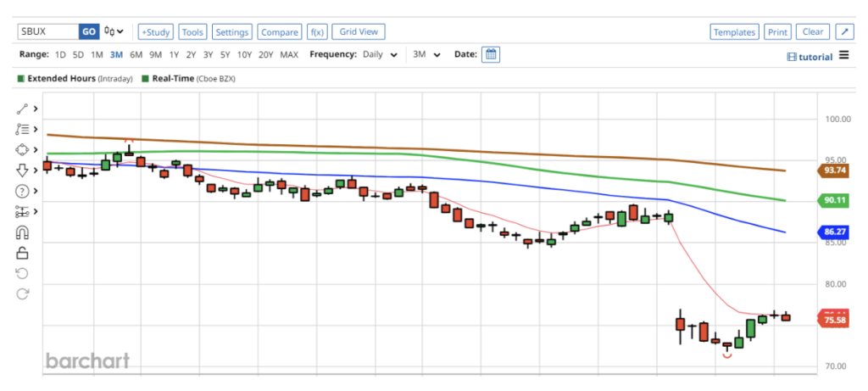This screenshot has width=868, height=391.
Task: Set range to 1Y
Action: click(174, 55)
